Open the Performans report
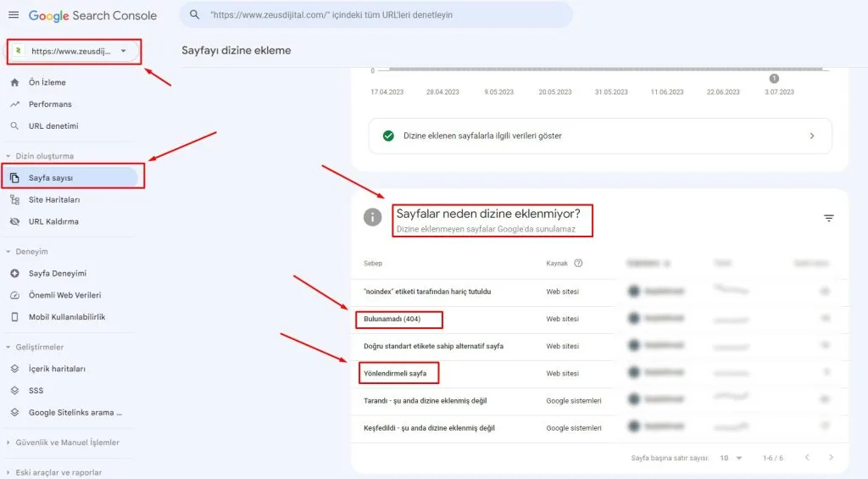This screenshot has height=479, width=868. click(50, 104)
